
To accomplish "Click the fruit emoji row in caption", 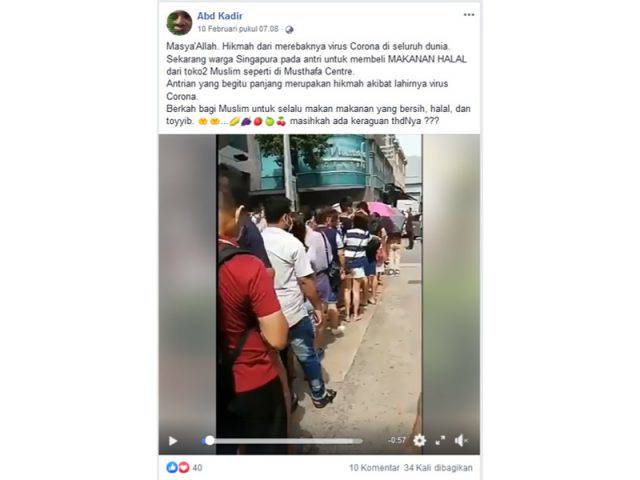I will [x=258, y=121].
